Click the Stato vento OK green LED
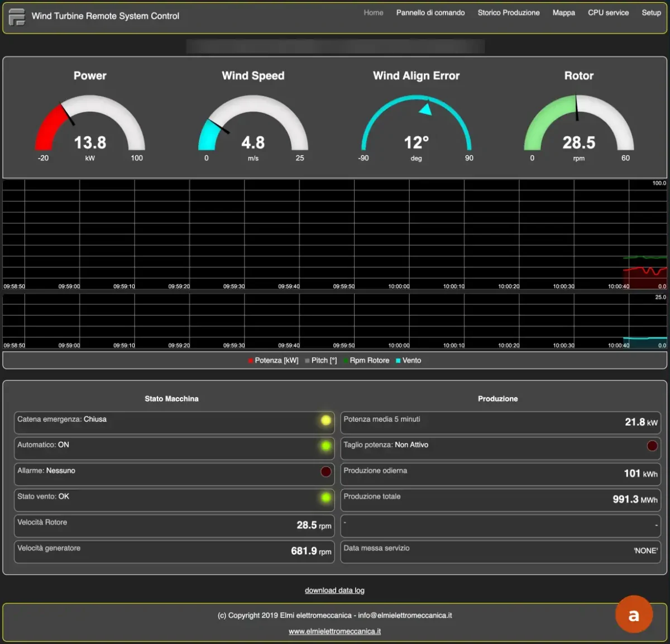This screenshot has height=644, width=670. [x=326, y=498]
